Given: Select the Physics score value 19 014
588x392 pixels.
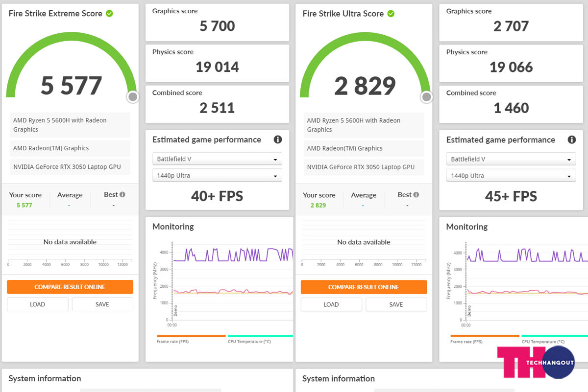Looking at the screenshot, I should pyautogui.click(x=217, y=67).
